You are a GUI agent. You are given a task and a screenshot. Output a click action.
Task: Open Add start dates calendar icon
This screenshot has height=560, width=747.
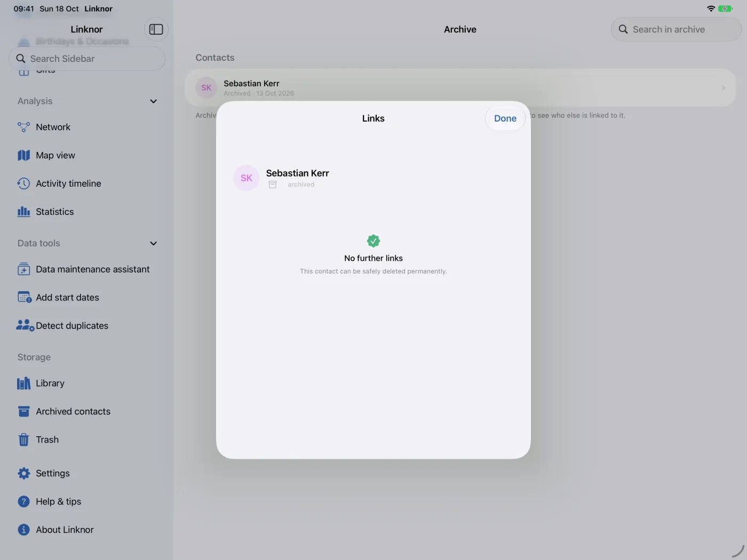[x=25, y=298]
